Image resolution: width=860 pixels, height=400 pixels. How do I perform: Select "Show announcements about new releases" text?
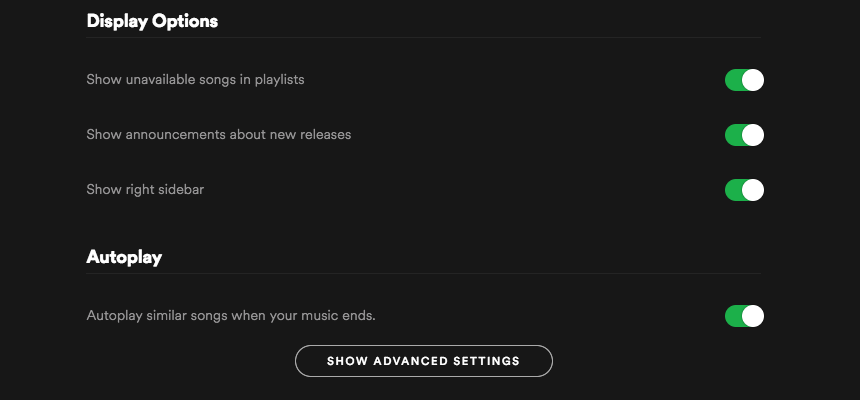click(x=218, y=134)
